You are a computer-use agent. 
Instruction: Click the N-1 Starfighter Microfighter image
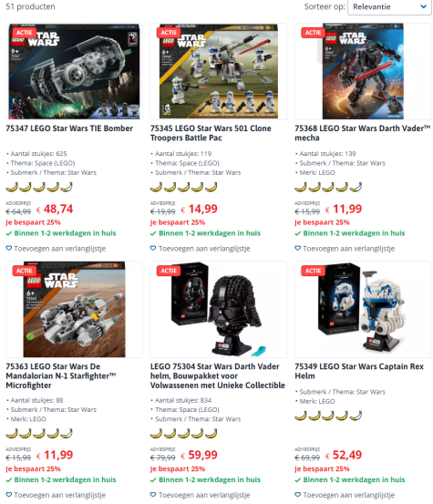pyautogui.click(x=74, y=309)
